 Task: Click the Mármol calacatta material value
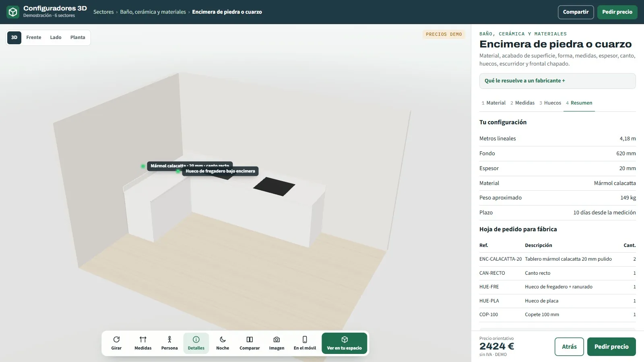click(615, 183)
